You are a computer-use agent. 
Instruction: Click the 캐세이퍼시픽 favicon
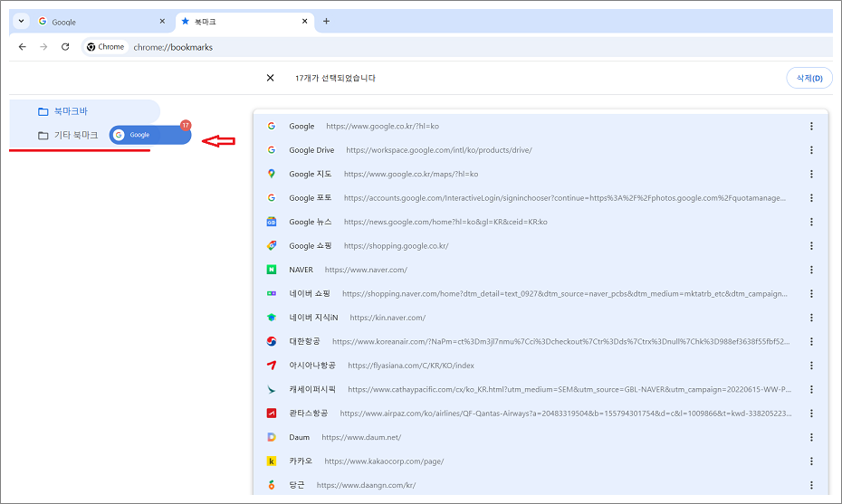(x=272, y=389)
